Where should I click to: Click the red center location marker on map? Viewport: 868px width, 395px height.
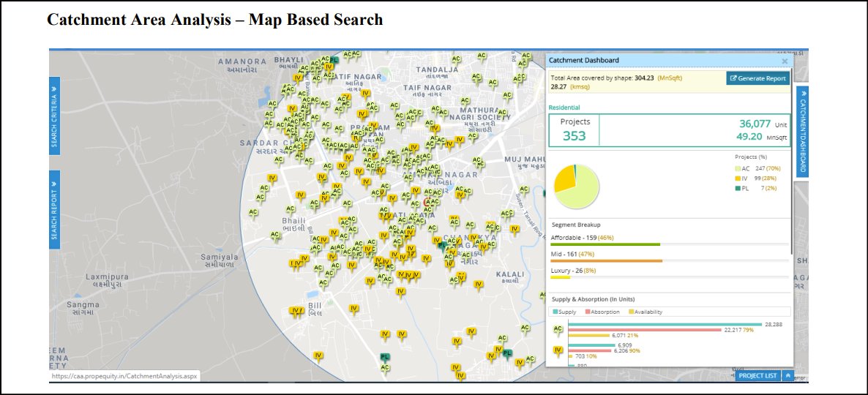click(x=427, y=203)
